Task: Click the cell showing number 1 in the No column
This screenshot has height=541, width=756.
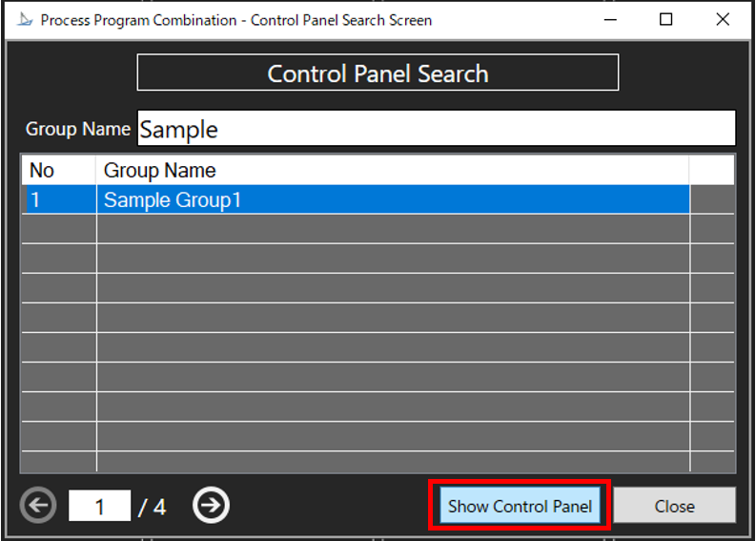Action: [58, 200]
